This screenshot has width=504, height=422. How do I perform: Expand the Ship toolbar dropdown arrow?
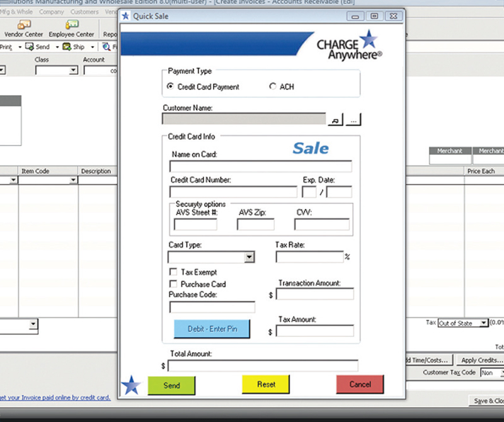click(x=93, y=47)
